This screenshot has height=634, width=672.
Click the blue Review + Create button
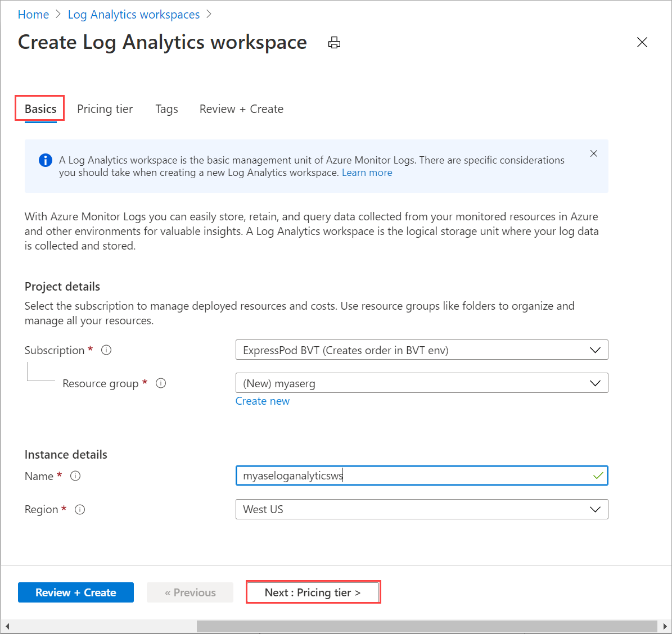pyautogui.click(x=75, y=592)
